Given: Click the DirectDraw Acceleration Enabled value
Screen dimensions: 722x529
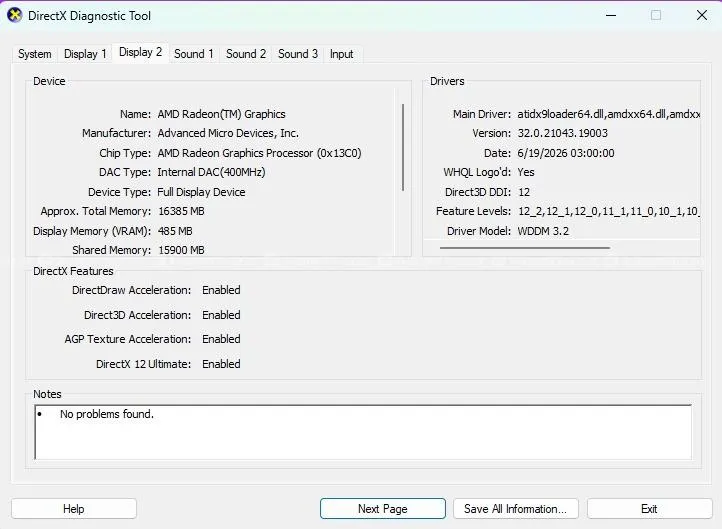Looking at the screenshot, I should (x=221, y=290).
